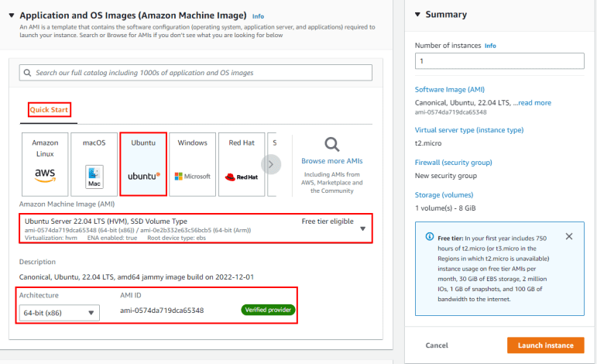Click the magnifier Browse more AMIs icon
This screenshot has width=597, height=364.
[x=331, y=144]
